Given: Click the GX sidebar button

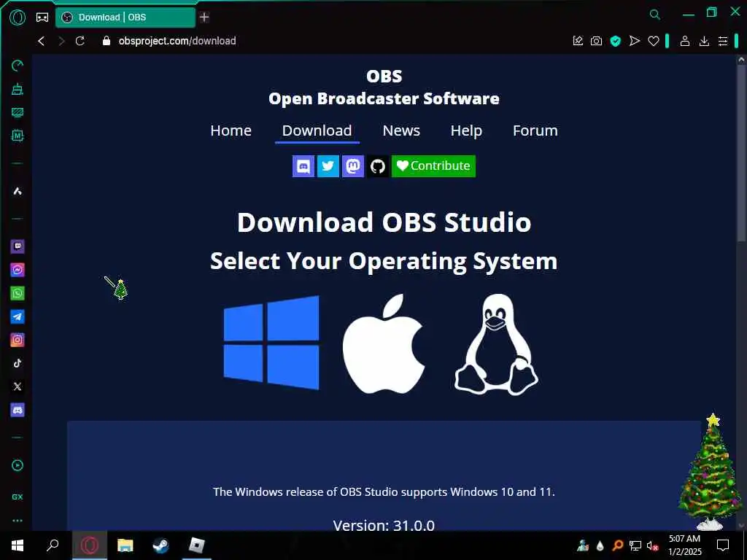Looking at the screenshot, I should [18, 497].
